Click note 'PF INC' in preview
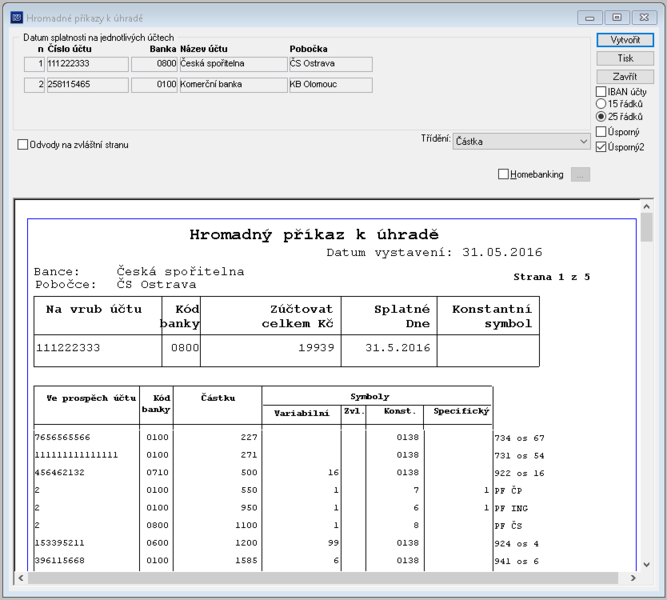Image resolution: width=667 pixels, height=600 pixels. coord(511,508)
